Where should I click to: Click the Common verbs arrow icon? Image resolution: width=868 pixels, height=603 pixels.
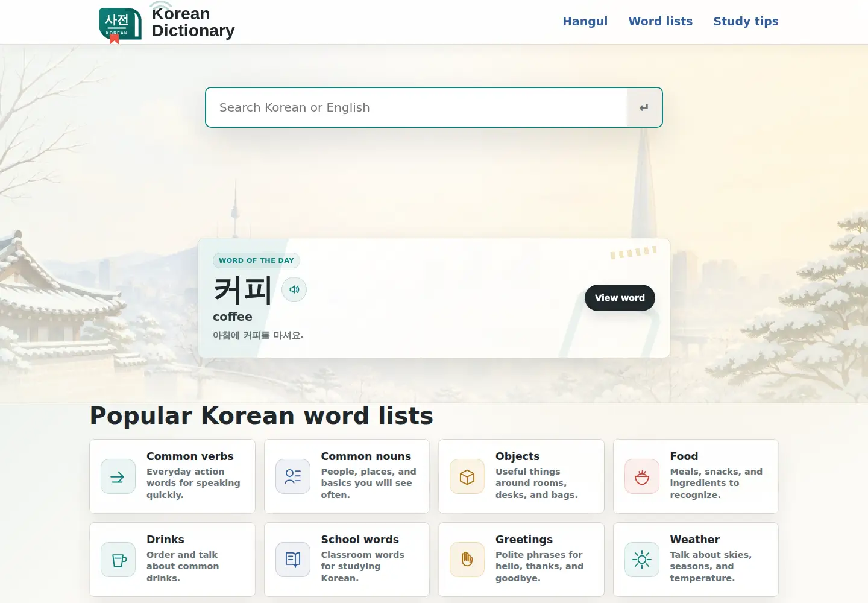tap(118, 476)
